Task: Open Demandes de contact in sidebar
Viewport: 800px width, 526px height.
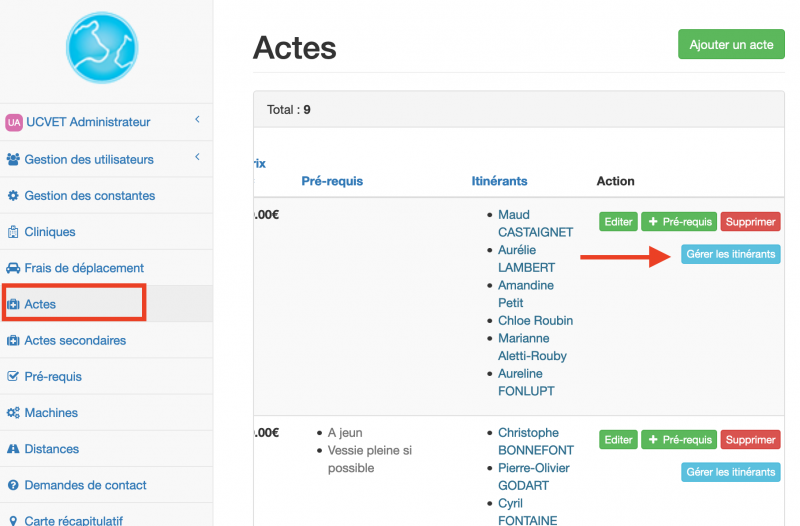Action: coord(85,485)
